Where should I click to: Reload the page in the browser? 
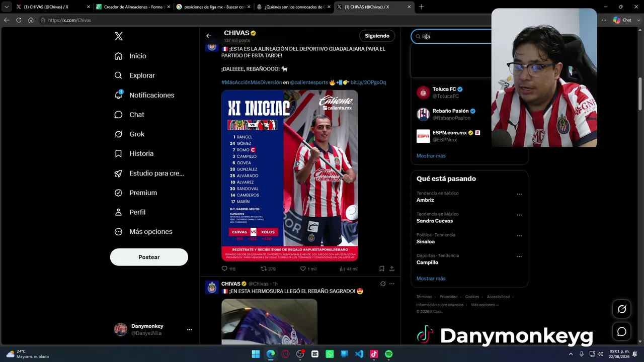pyautogui.click(x=19, y=20)
